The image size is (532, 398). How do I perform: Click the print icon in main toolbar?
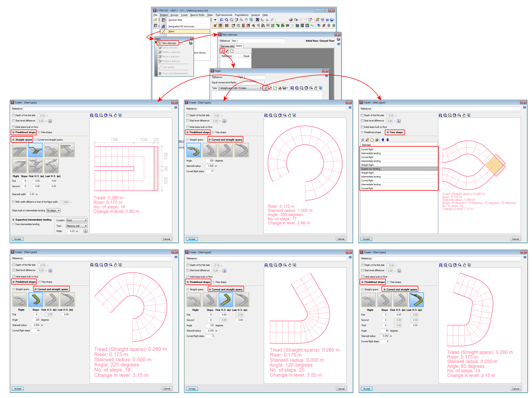(x=291, y=20)
